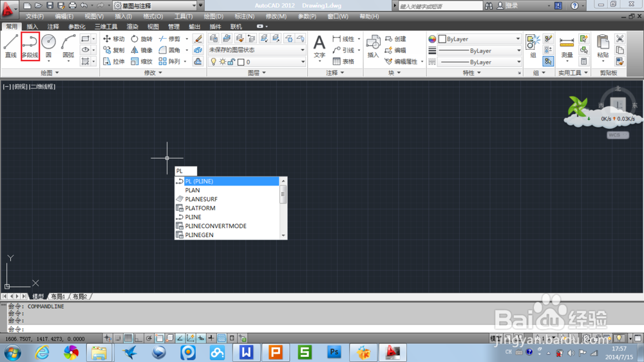Click the Array (阵列) tool
The height and width of the screenshot is (362, 644).
coord(170,62)
